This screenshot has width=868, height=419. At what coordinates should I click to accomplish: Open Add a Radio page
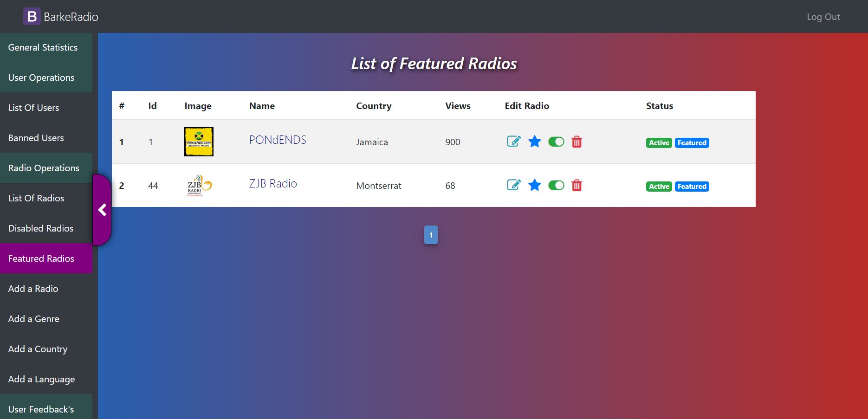coord(46,289)
